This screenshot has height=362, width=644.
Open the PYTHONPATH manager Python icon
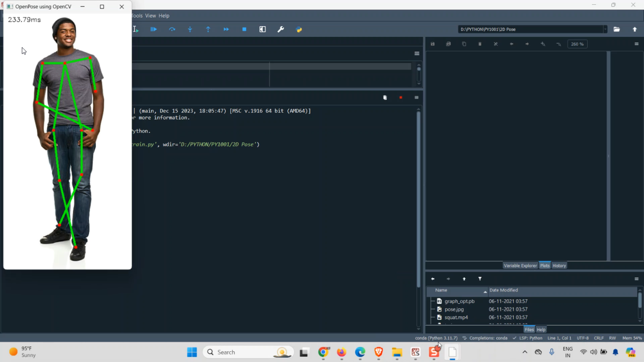[x=299, y=29]
